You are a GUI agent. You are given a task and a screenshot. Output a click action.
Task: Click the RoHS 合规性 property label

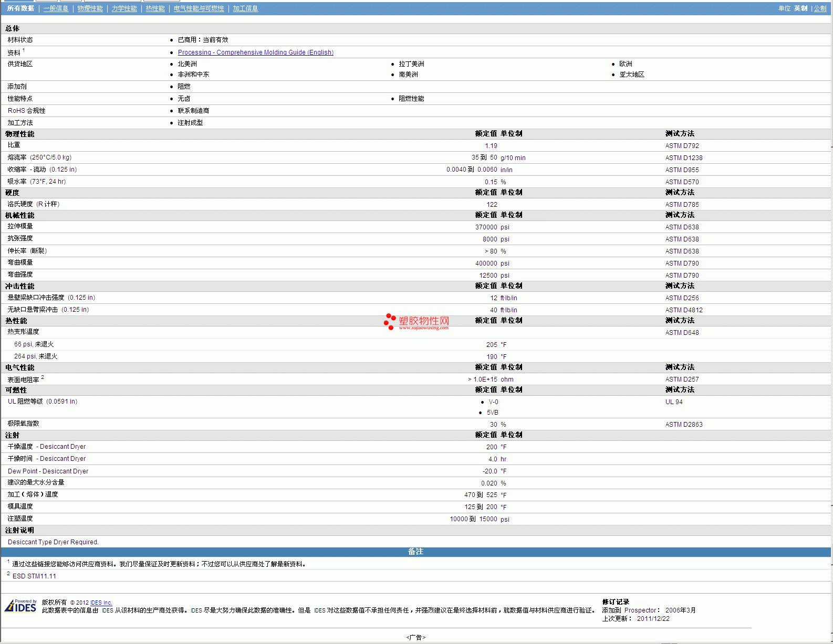coord(26,111)
